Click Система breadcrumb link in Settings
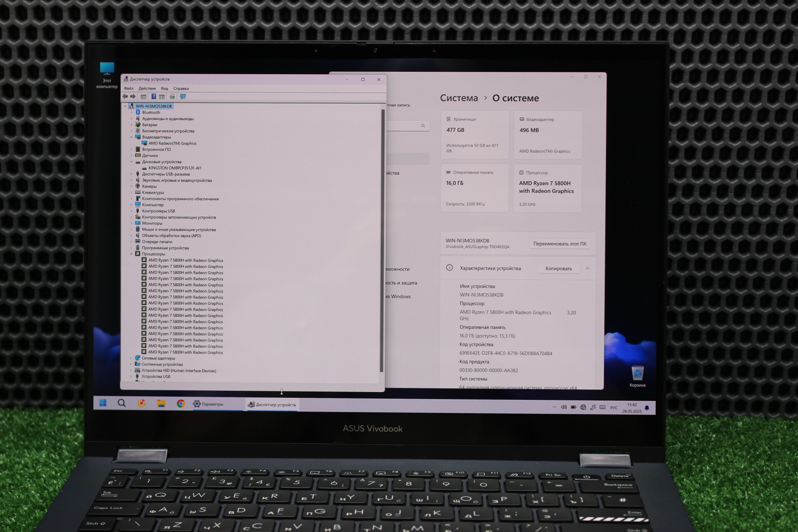Viewport: 798px width, 532px height. (x=458, y=98)
